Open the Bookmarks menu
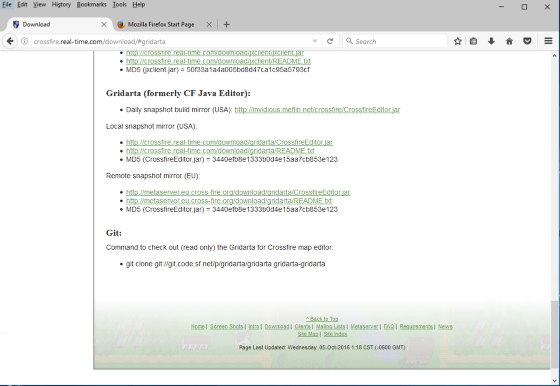 (91, 5)
